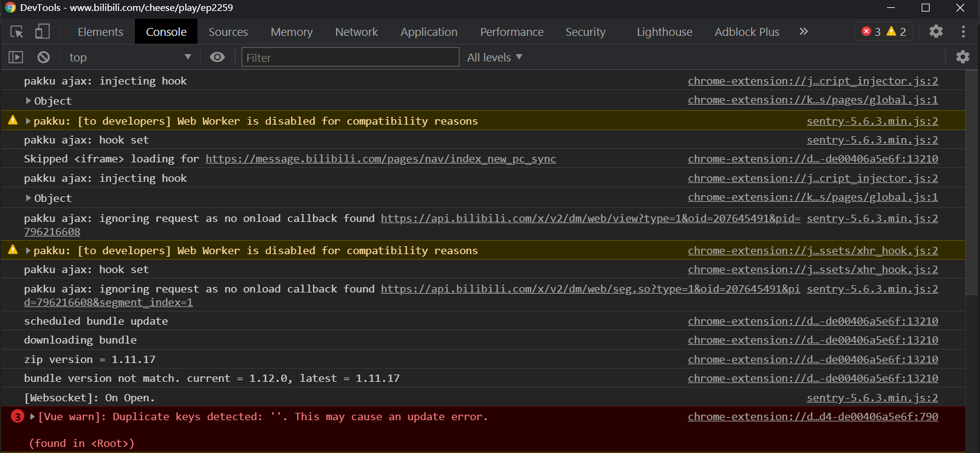Select the '[Websocket]: On Open.' message
The height and width of the screenshot is (453, 980).
89,398
